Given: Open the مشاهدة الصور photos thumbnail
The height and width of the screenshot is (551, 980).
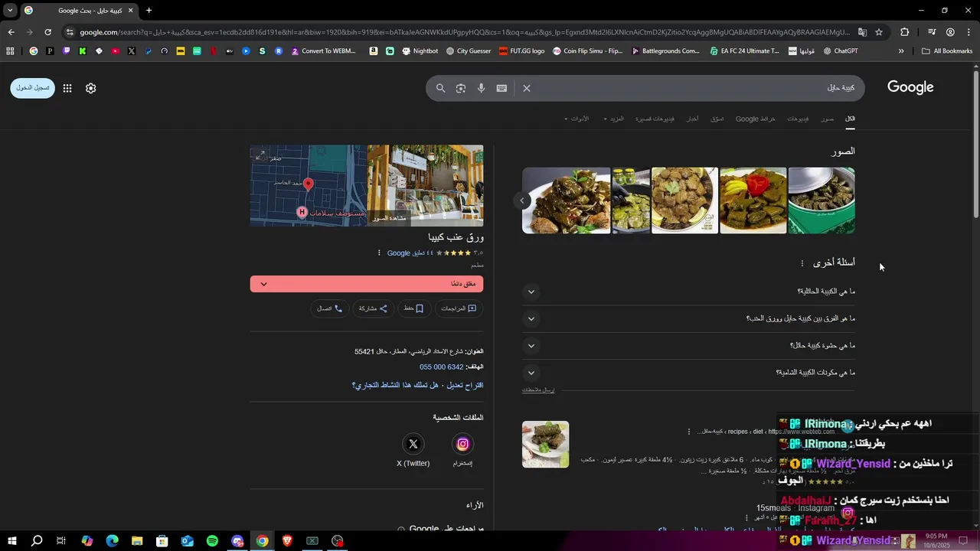Looking at the screenshot, I should click(425, 186).
